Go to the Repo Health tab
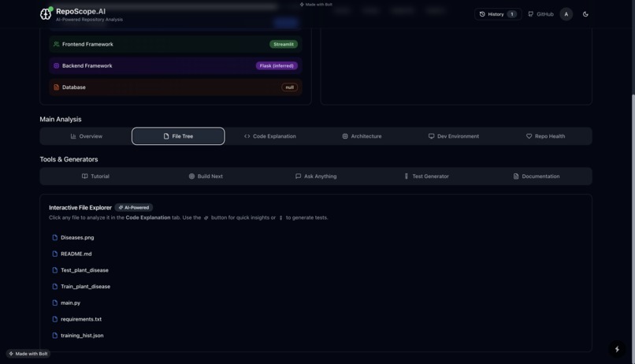635x364 pixels. pos(545,136)
